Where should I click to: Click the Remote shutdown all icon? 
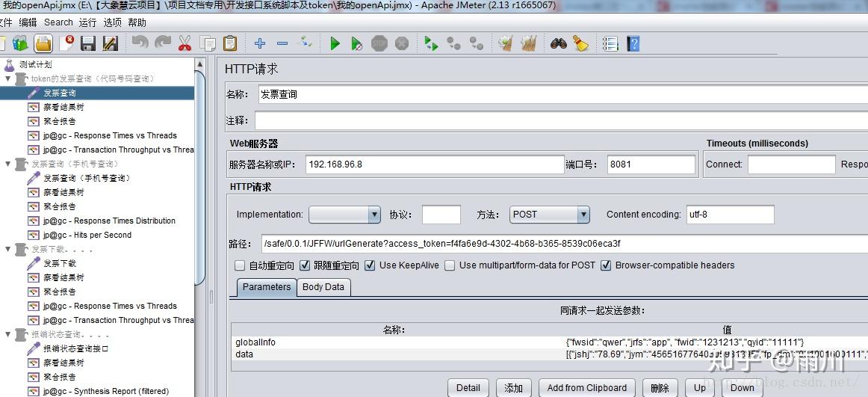coord(477,43)
